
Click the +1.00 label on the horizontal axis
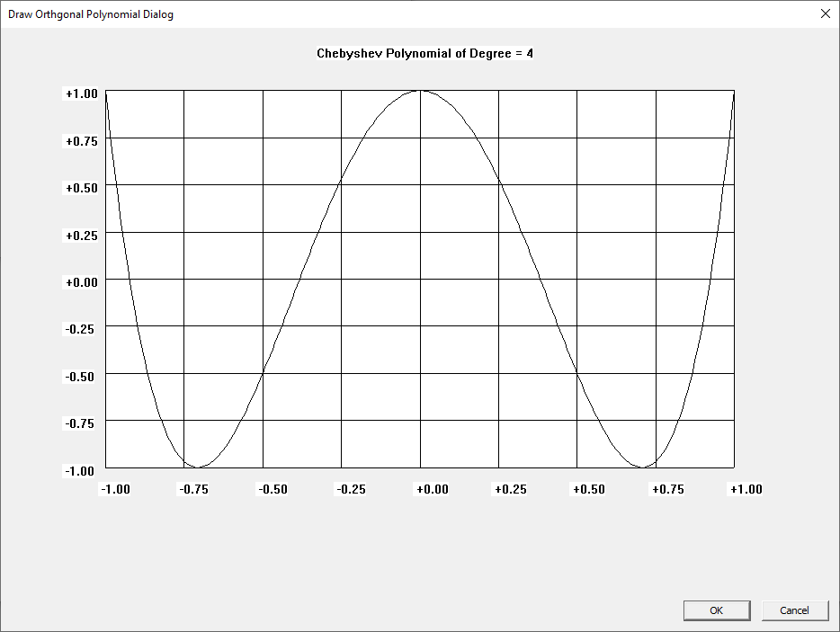click(x=746, y=489)
